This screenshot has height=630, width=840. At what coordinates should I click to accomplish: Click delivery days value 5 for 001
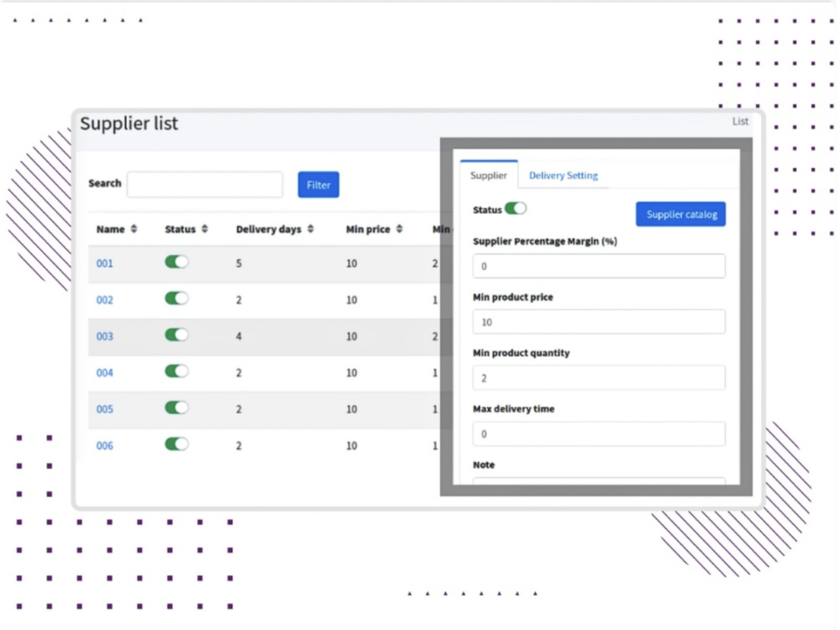(239, 264)
